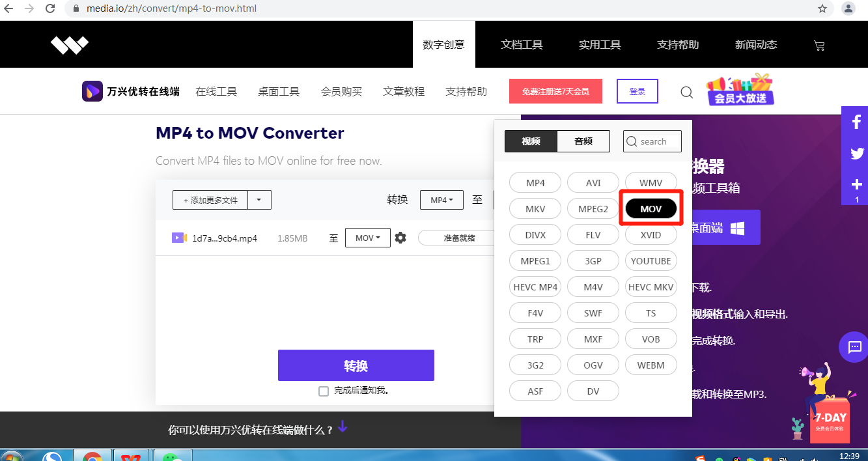Open the MP4 source format dropdown

[441, 200]
